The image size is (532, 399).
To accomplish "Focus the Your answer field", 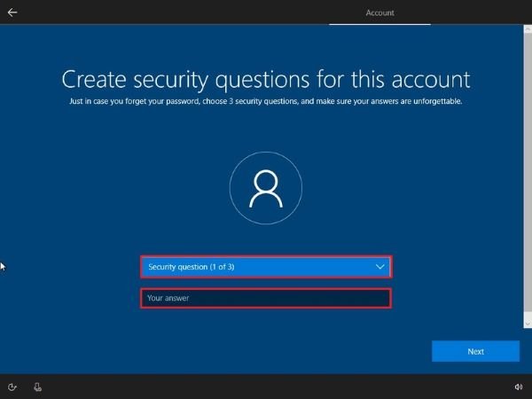I will (x=266, y=298).
